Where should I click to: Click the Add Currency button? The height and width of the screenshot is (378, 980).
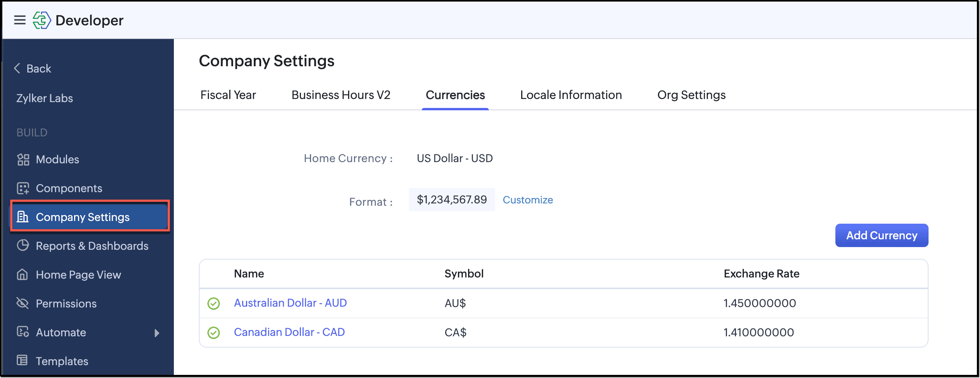[882, 235]
